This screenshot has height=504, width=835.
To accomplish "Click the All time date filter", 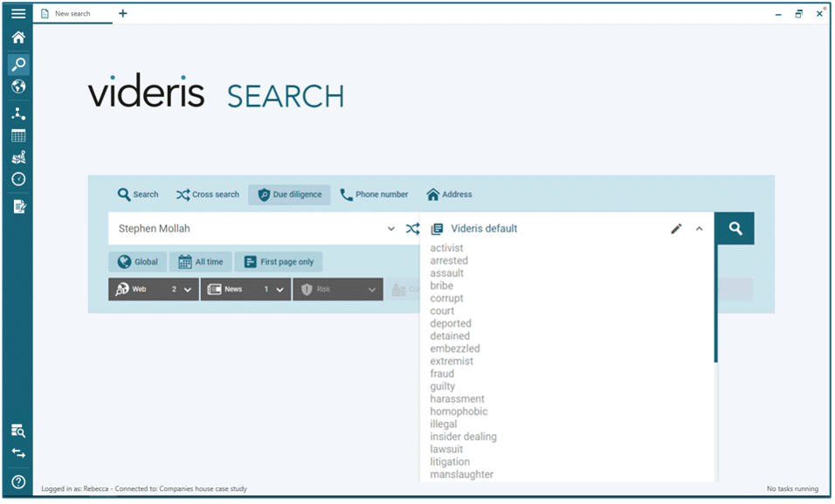I will click(x=201, y=261).
